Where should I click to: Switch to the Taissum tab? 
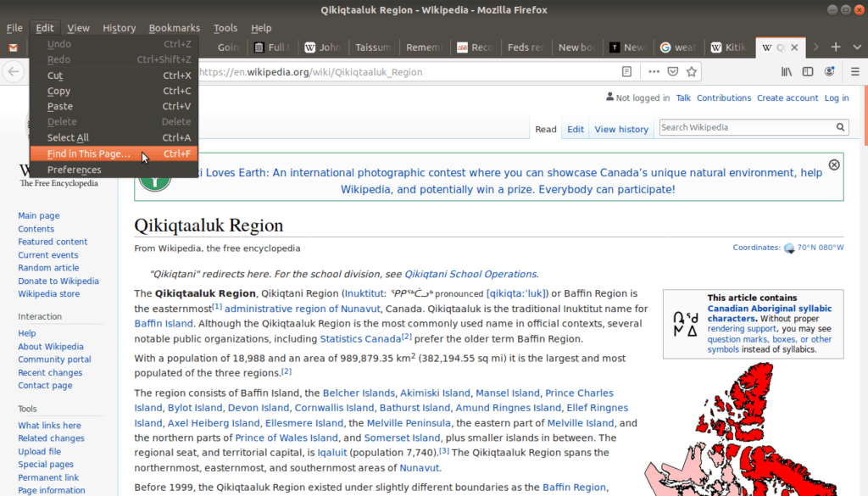tap(373, 47)
